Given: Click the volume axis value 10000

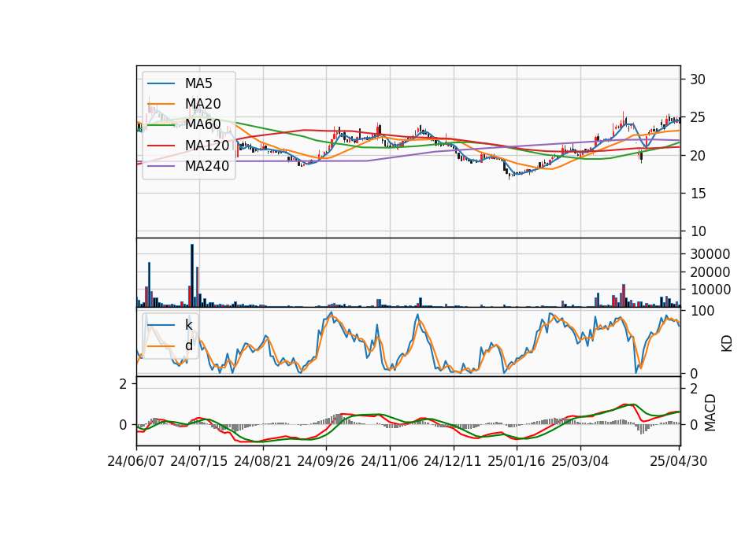Looking at the screenshot, I should click(x=710, y=290).
